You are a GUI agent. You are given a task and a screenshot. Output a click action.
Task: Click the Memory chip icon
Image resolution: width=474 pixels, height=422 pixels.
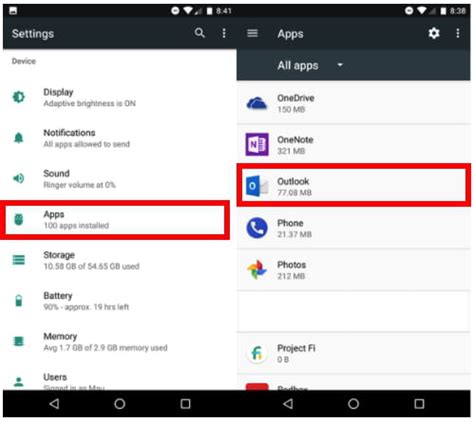click(x=19, y=341)
